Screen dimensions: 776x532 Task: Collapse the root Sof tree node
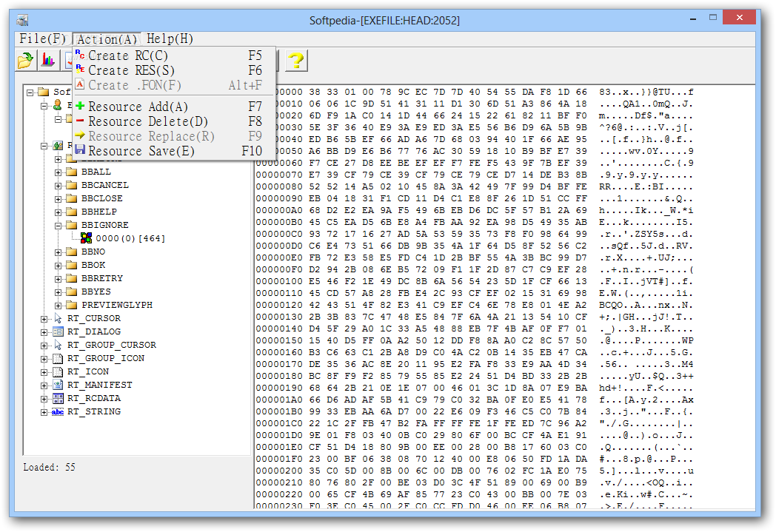[x=30, y=92]
